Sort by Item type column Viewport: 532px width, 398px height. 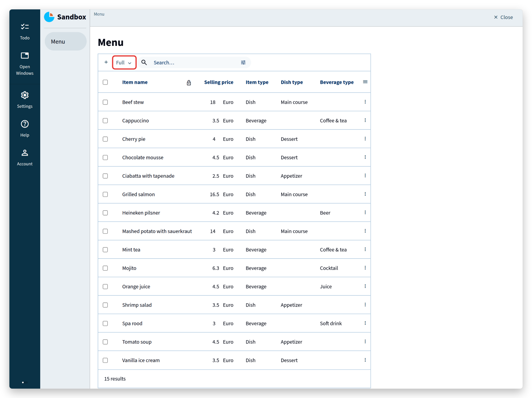(257, 82)
